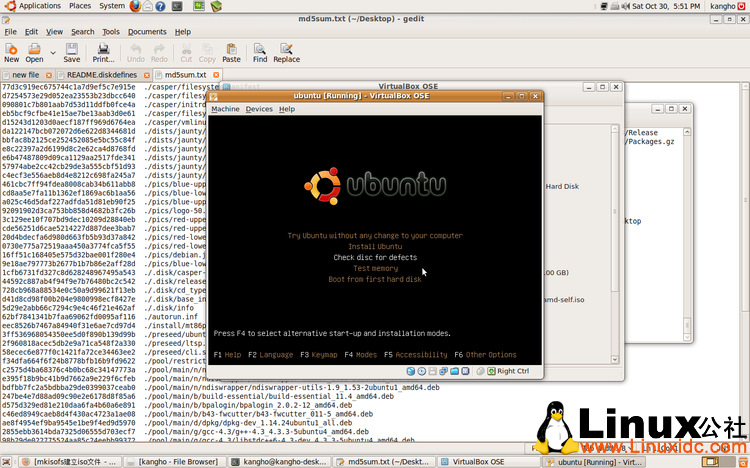Open gedit Search menu
The image size is (750, 468).
83,32
